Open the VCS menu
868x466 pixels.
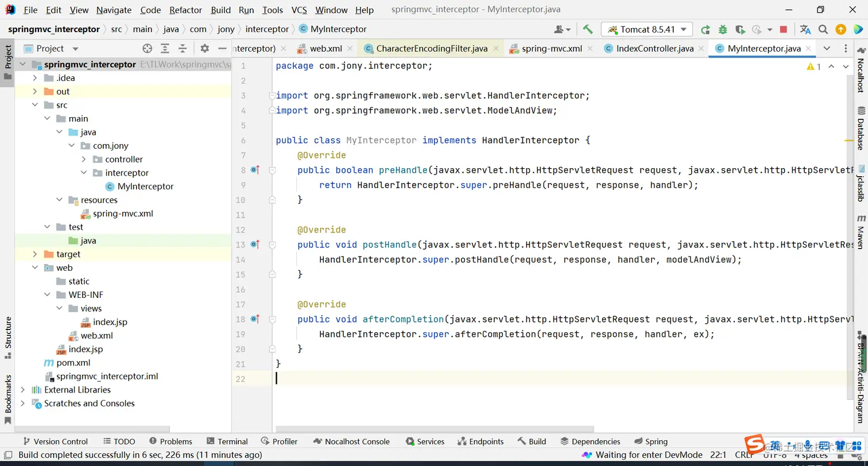[299, 10]
